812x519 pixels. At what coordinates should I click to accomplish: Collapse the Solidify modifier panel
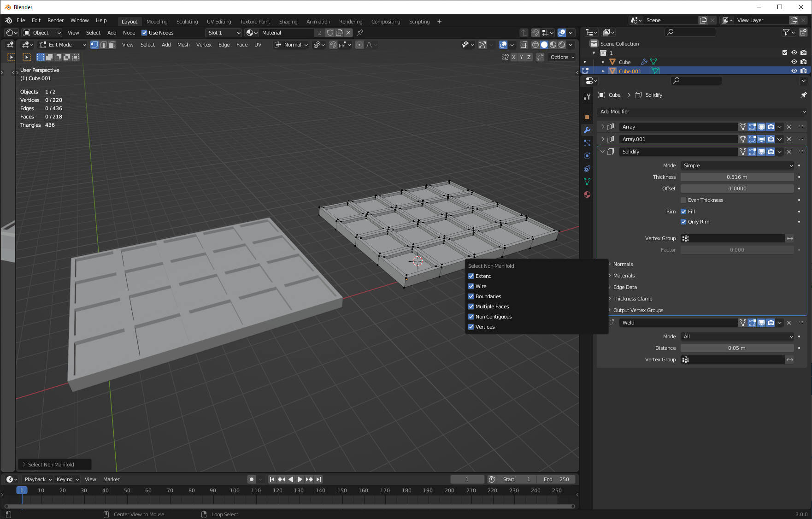[603, 152]
